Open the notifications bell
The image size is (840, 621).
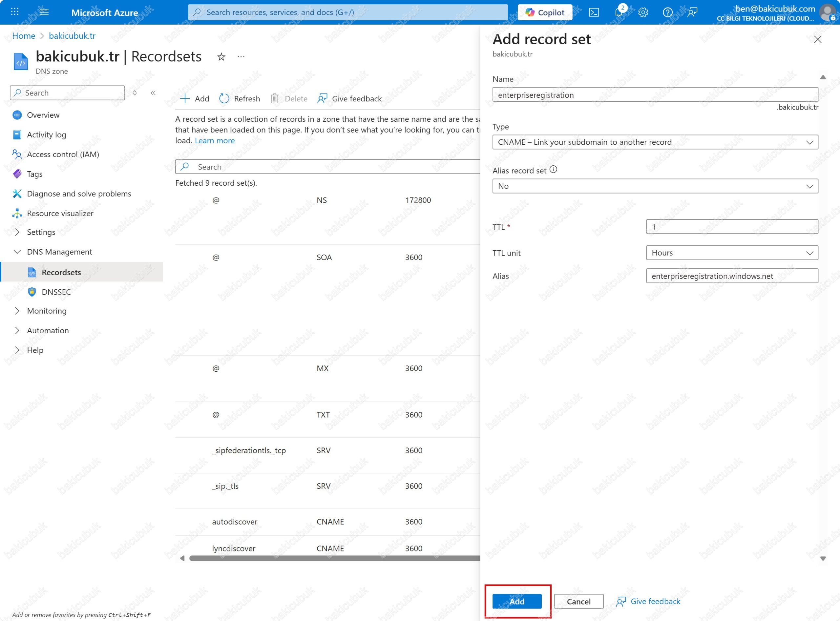619,12
